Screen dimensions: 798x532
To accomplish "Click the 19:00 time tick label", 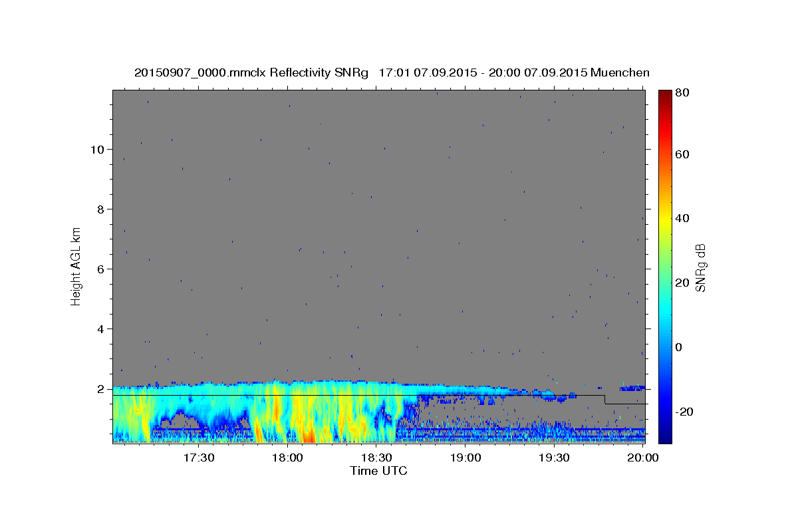I will [x=465, y=458].
